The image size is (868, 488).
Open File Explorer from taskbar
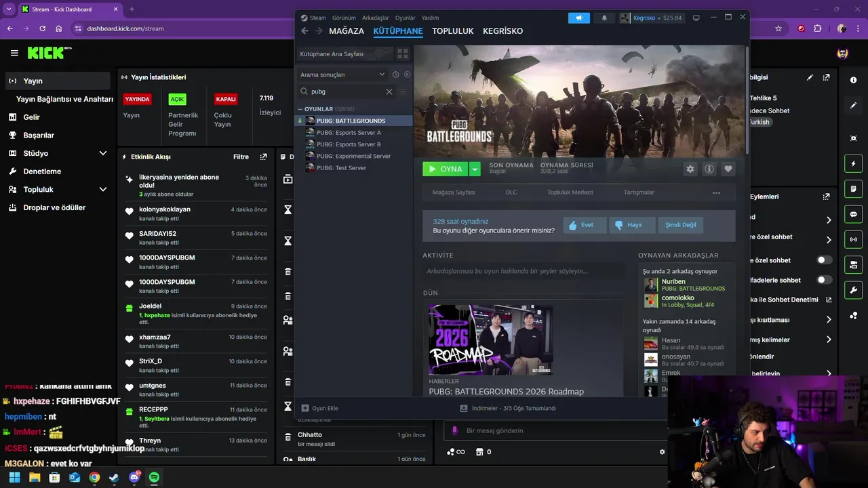pyautogui.click(x=35, y=477)
